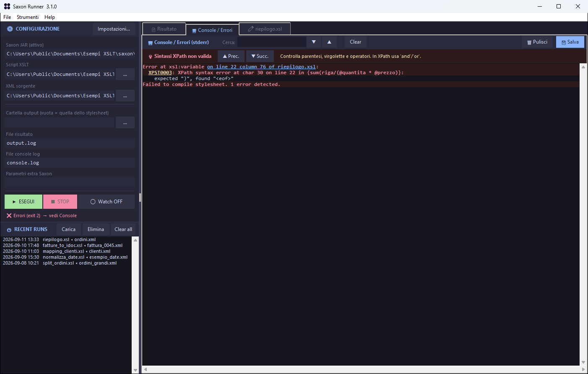Save console output with Salva
This screenshot has width=588, height=374.
(570, 42)
